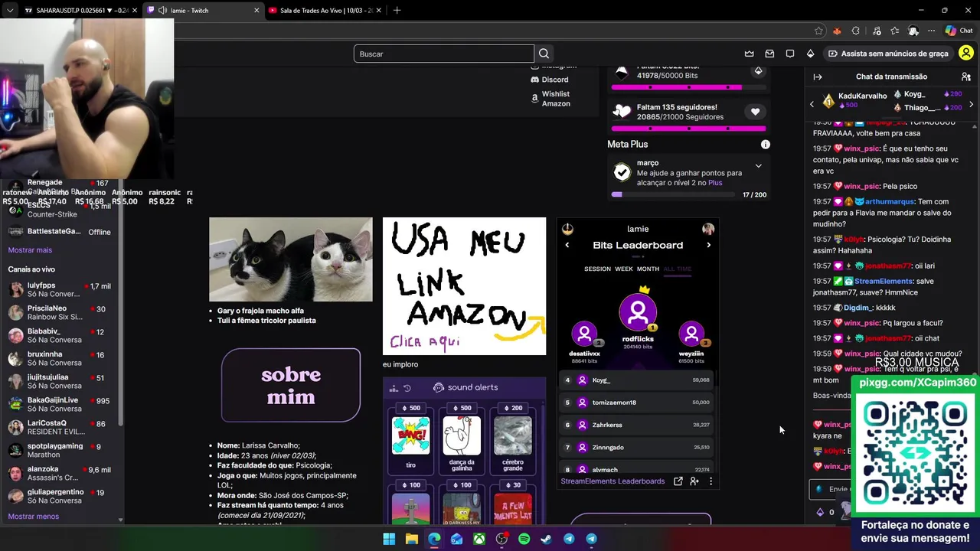Click the bits goal progress bar
The height and width of the screenshot is (551, 980).
click(688, 87)
